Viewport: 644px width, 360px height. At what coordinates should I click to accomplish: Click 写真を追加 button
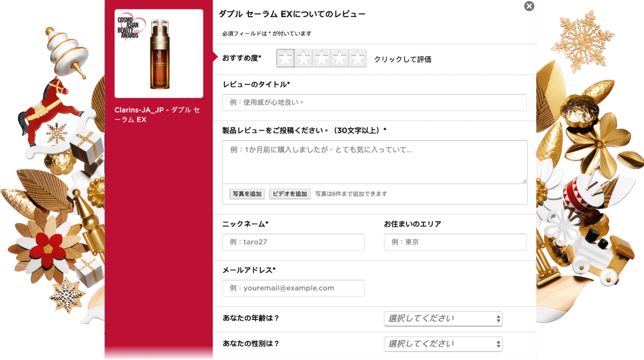tap(247, 194)
